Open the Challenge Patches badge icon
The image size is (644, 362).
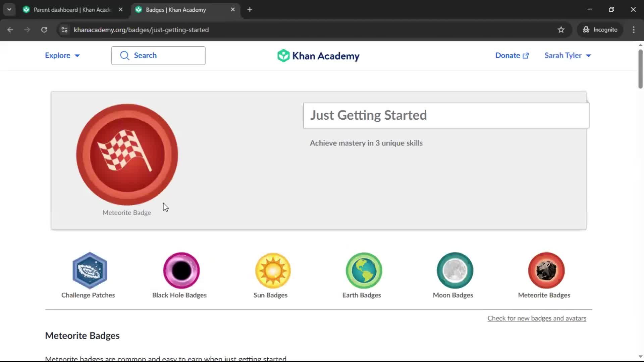click(90, 270)
